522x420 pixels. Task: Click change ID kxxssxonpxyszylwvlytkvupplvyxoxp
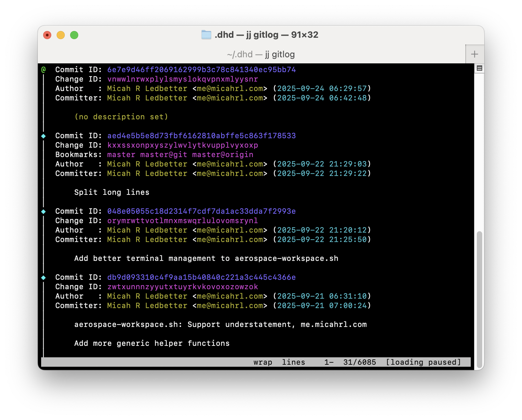pyautogui.click(x=182, y=145)
